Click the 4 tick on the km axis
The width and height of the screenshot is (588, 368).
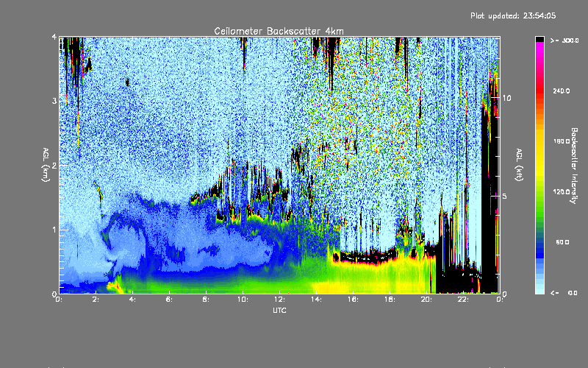(x=54, y=38)
